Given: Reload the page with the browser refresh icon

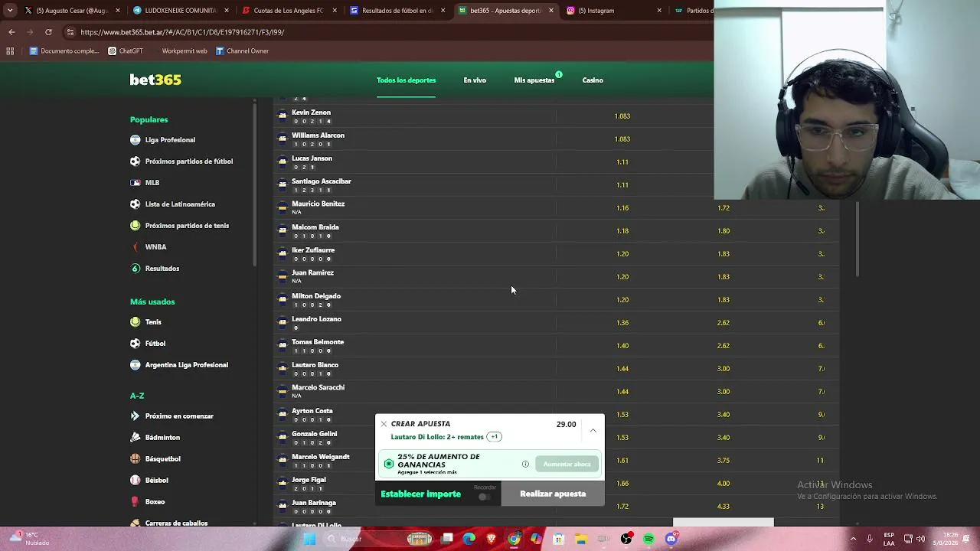Looking at the screenshot, I should [48, 32].
